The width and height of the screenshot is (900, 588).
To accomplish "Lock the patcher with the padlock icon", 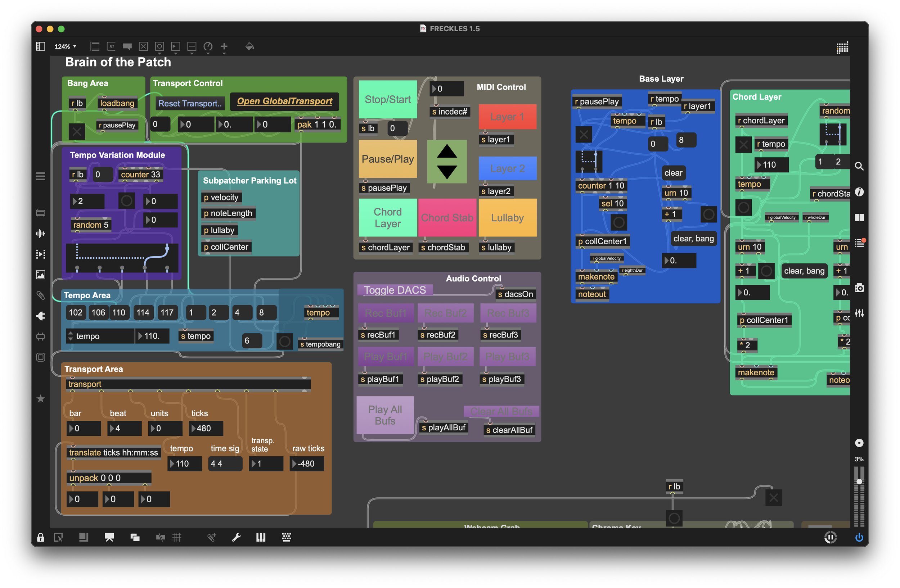I will click(x=40, y=537).
